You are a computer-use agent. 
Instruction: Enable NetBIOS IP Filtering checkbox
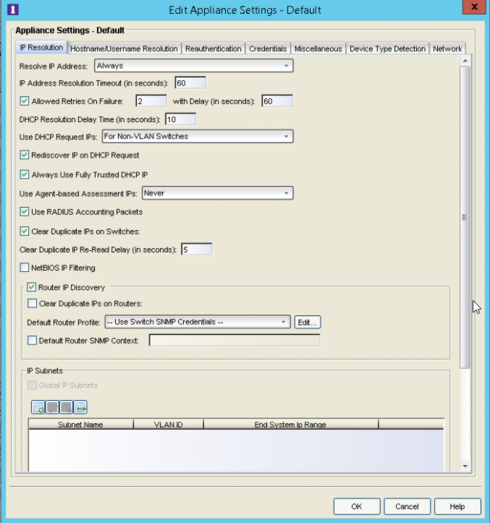pyautogui.click(x=24, y=268)
